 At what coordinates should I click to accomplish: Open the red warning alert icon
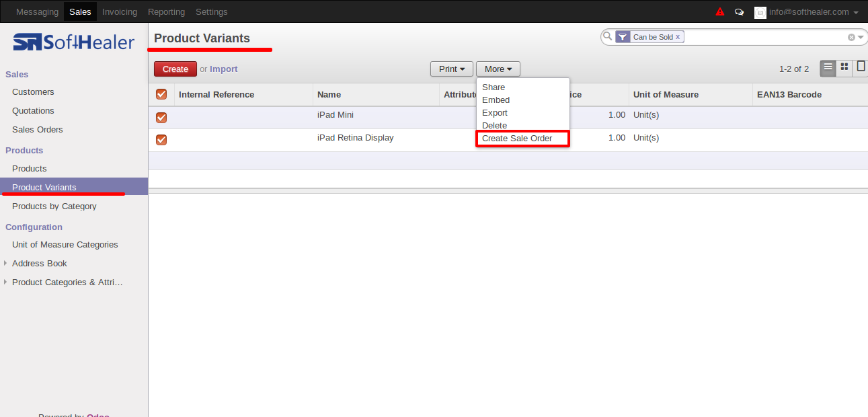720,12
